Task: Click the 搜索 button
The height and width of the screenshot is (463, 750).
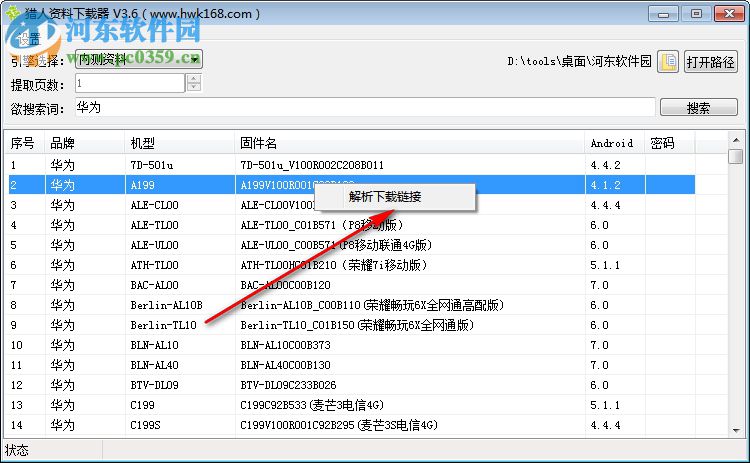Action: [698, 108]
